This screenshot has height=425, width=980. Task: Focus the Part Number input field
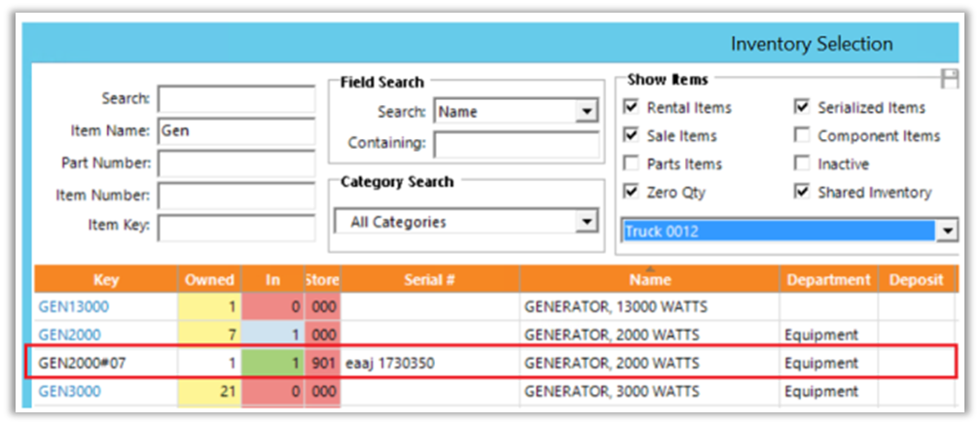tap(236, 163)
